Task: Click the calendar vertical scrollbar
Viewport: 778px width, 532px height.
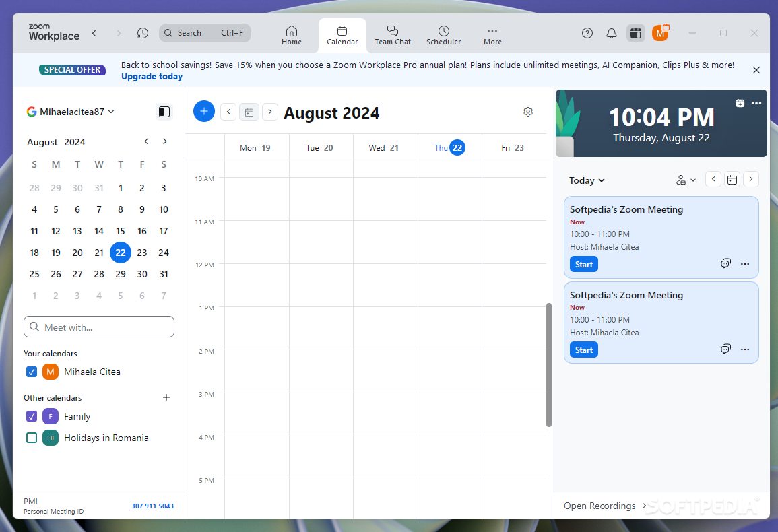Action: (x=549, y=365)
